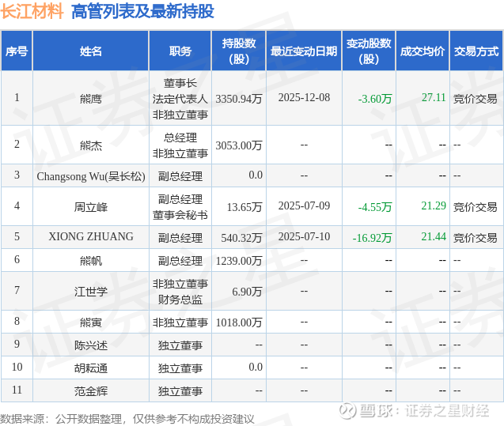Click the change value -16.92万
This screenshot has height=426, width=504.
tap(372, 238)
